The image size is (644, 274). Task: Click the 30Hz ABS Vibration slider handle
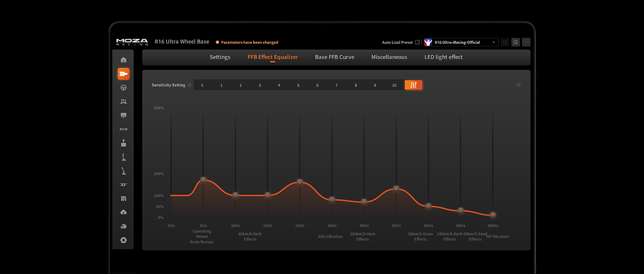tap(332, 199)
